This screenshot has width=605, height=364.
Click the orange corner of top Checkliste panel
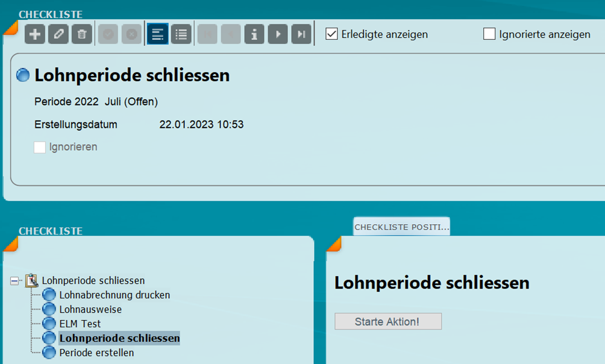(10, 27)
